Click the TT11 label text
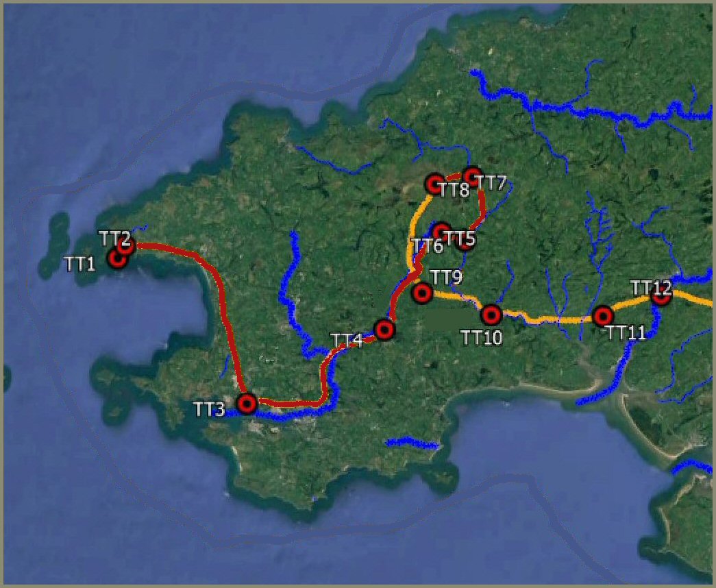 pyautogui.click(x=625, y=332)
